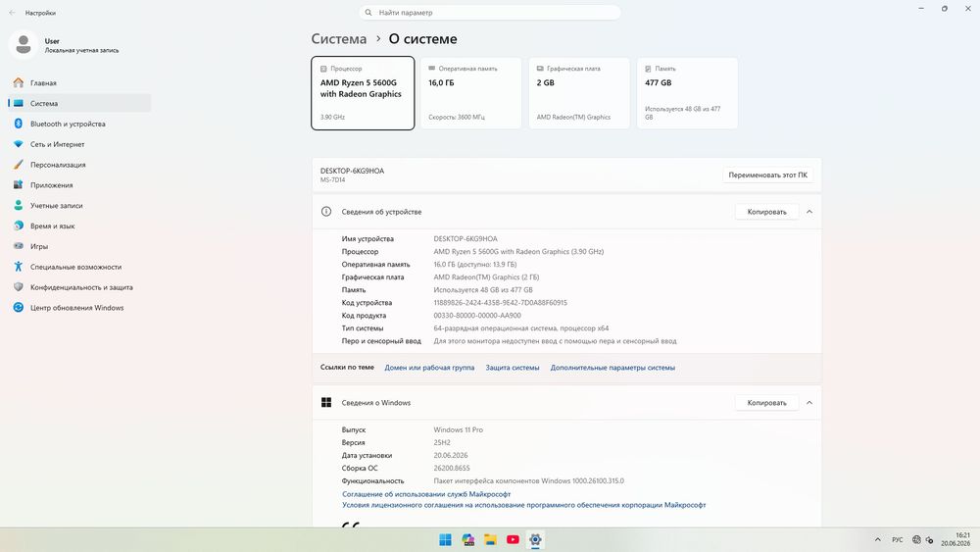Open Персонализация brush icon
The image size is (980, 552).
pos(18,165)
